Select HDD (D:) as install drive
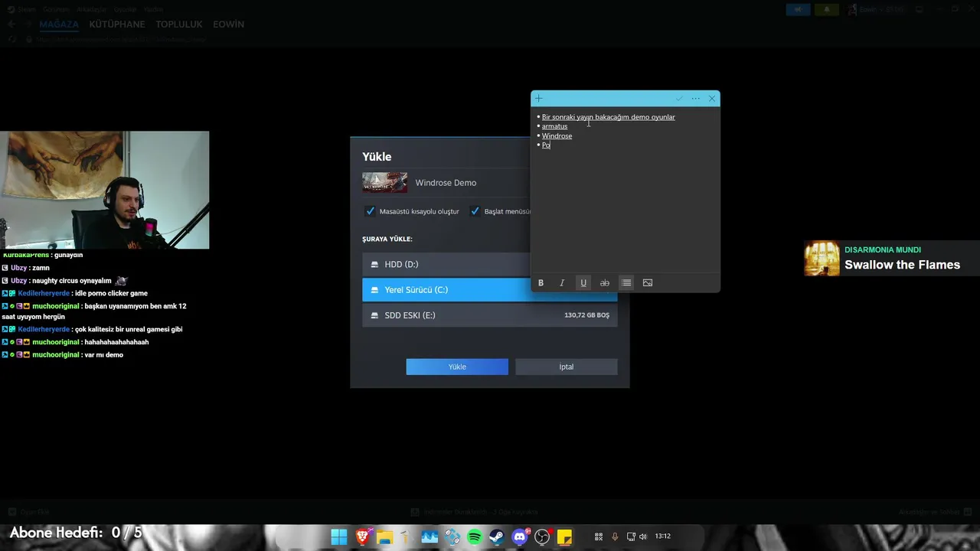The image size is (980, 551). pos(489,264)
